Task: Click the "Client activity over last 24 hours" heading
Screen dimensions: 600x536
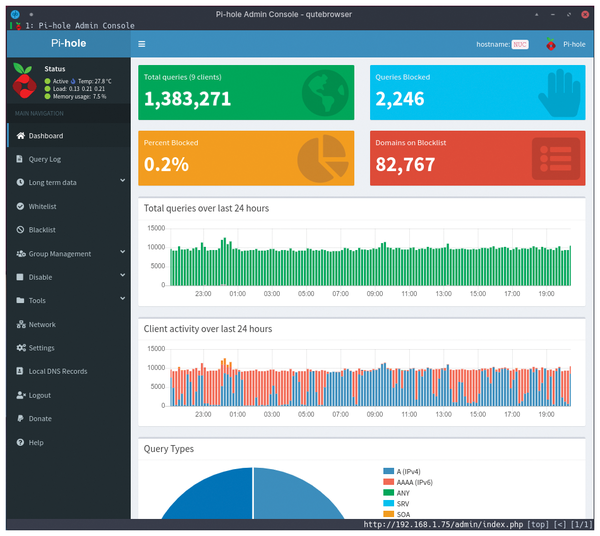Action: [x=208, y=329]
